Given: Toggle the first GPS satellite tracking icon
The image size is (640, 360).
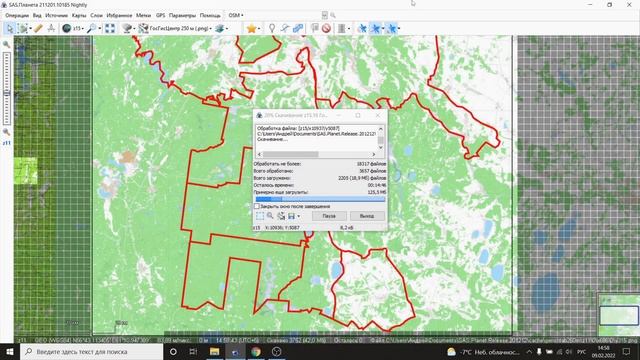Looking at the screenshot, I should pos(362,28).
